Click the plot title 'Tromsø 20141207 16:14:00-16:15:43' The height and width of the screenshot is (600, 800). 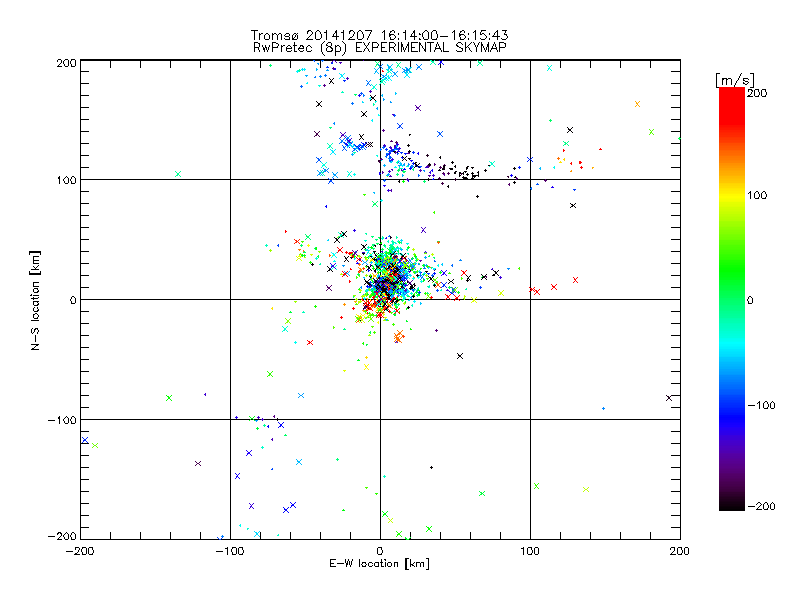[379, 35]
